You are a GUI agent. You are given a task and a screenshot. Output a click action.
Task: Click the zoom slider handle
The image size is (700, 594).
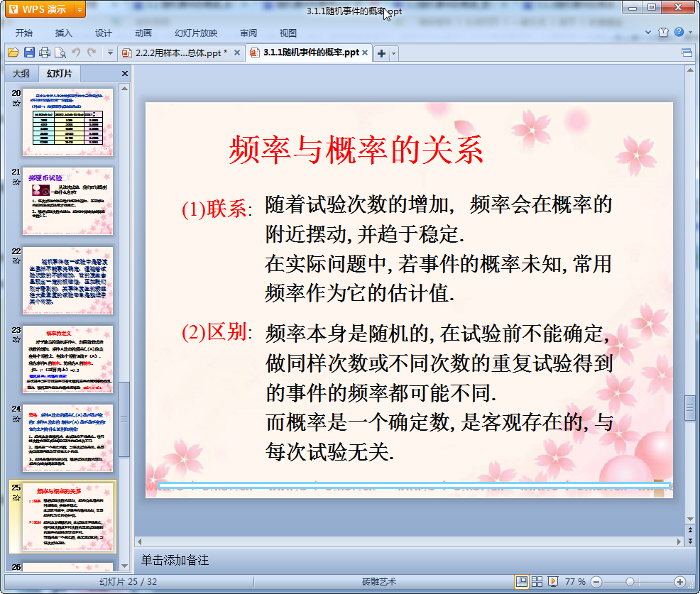[x=630, y=581]
